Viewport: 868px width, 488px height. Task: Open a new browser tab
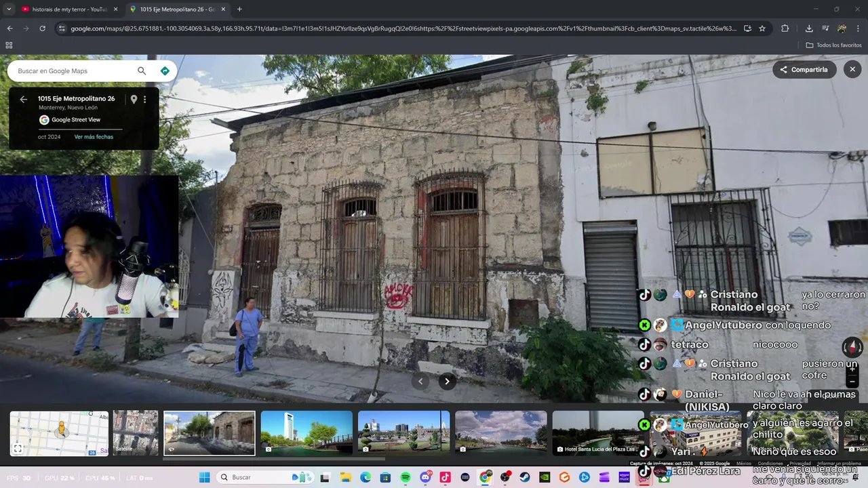[239, 9]
